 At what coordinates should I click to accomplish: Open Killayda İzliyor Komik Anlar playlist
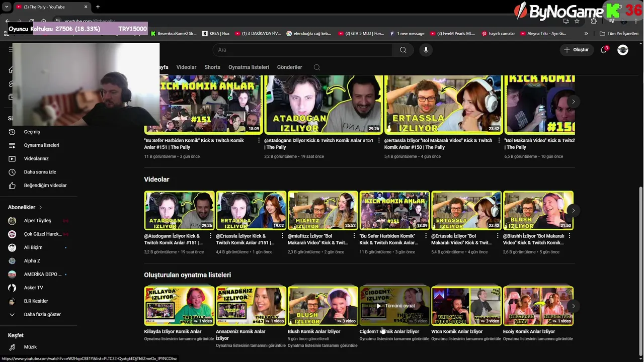pos(179,306)
